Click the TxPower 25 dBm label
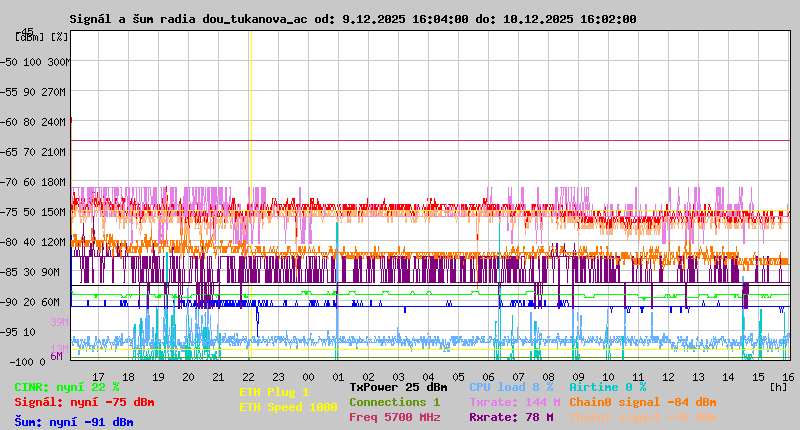Viewport: 800px width, 430px height. (398, 387)
